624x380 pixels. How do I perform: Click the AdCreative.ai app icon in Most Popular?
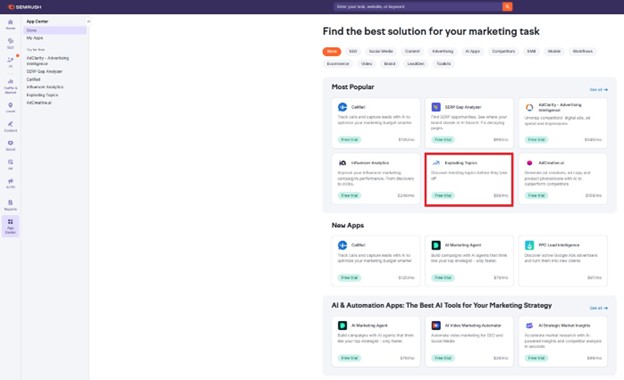(529, 163)
